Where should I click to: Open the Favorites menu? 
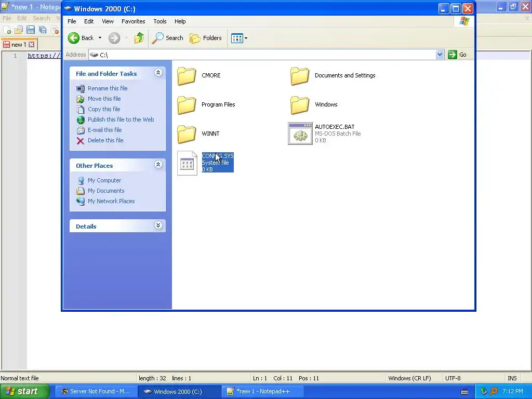click(x=134, y=21)
